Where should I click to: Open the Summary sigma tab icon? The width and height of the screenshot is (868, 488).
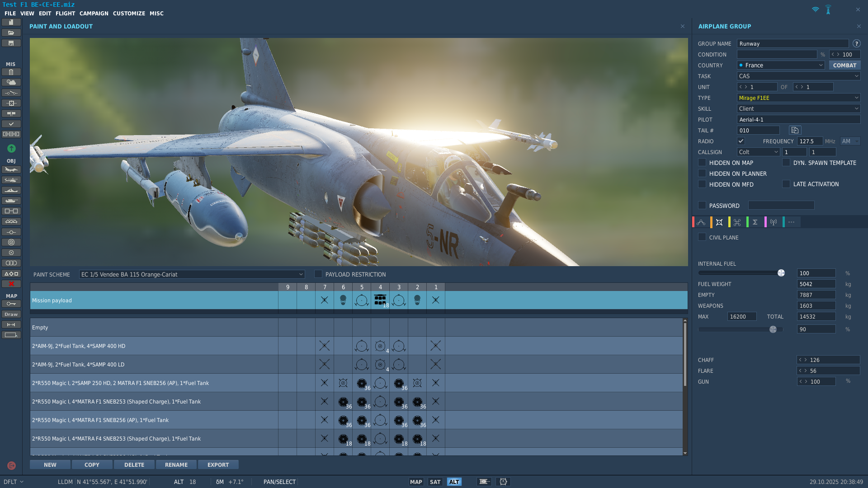pyautogui.click(x=755, y=222)
